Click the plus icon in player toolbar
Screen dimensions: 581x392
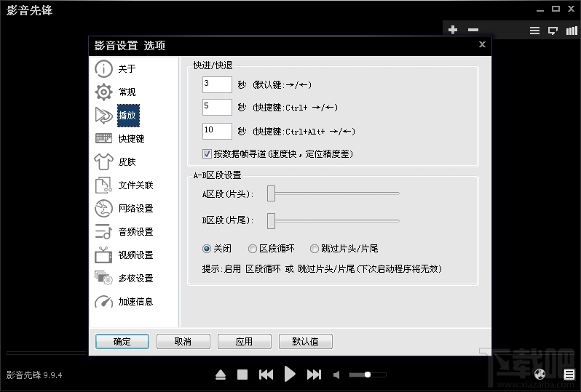tap(453, 30)
